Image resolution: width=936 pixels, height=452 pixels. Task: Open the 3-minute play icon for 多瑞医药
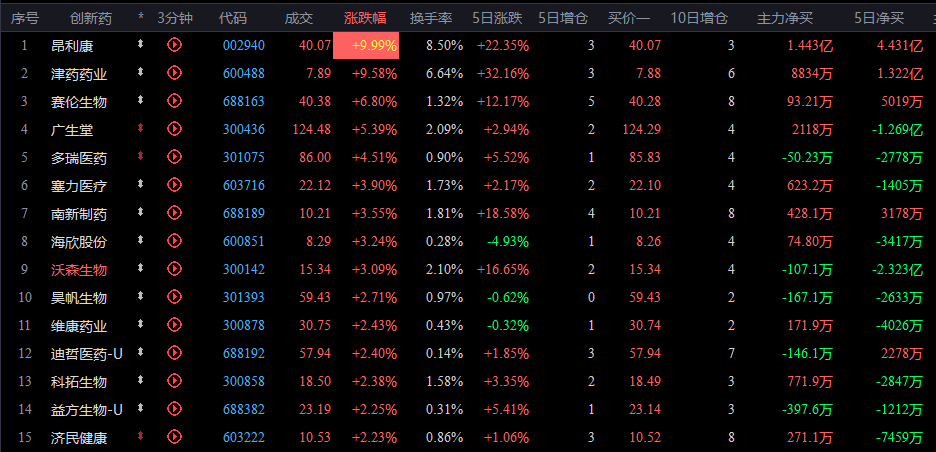[x=174, y=156]
